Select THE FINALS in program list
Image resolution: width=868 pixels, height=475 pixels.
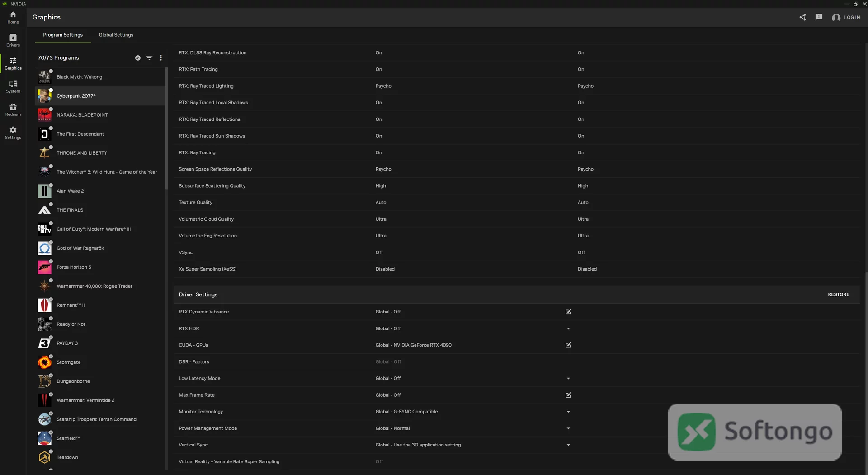[x=100, y=210]
